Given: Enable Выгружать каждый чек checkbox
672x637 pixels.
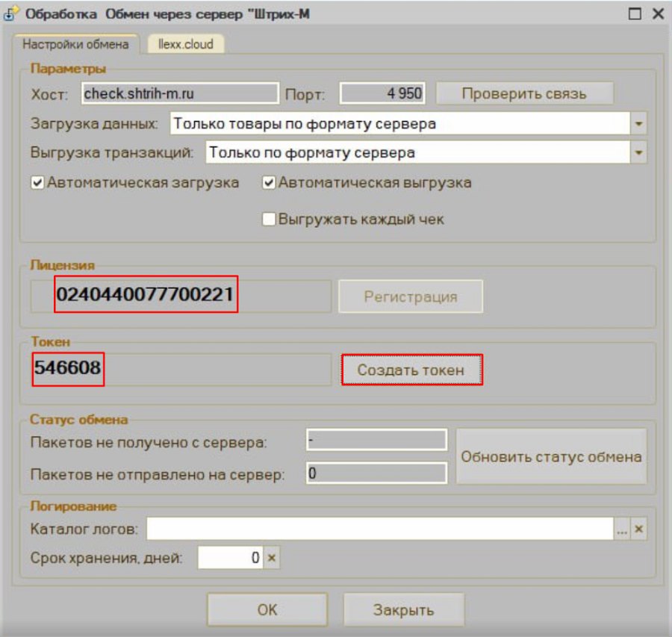Looking at the screenshot, I should [x=269, y=219].
